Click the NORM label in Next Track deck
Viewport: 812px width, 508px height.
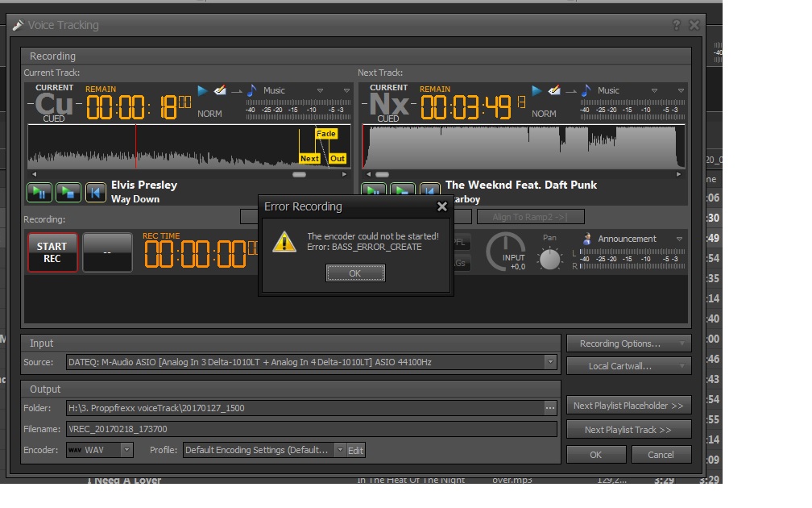click(x=545, y=114)
